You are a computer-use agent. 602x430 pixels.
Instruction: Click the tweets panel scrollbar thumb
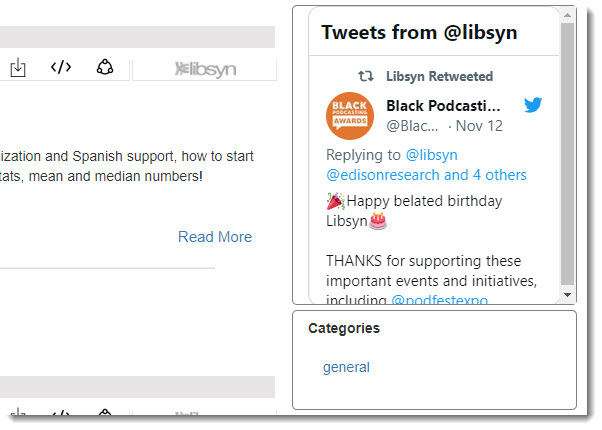(x=567, y=154)
